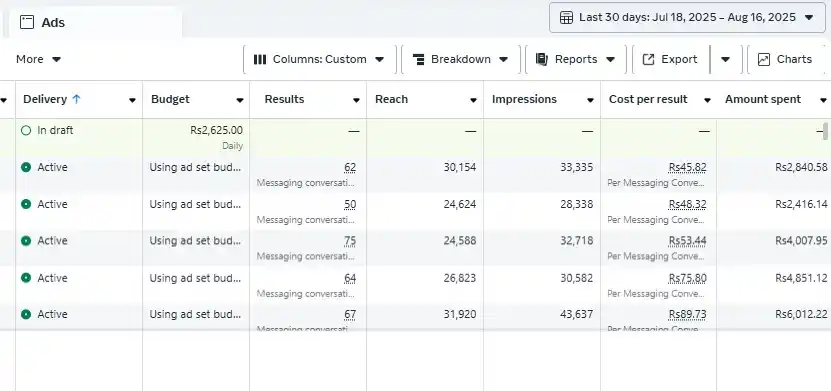Click the Export button

tap(670, 59)
